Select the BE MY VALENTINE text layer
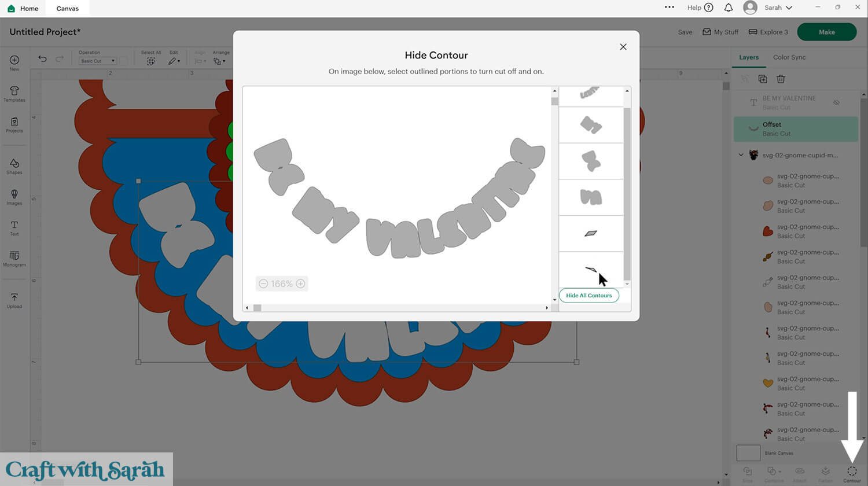 pos(796,102)
